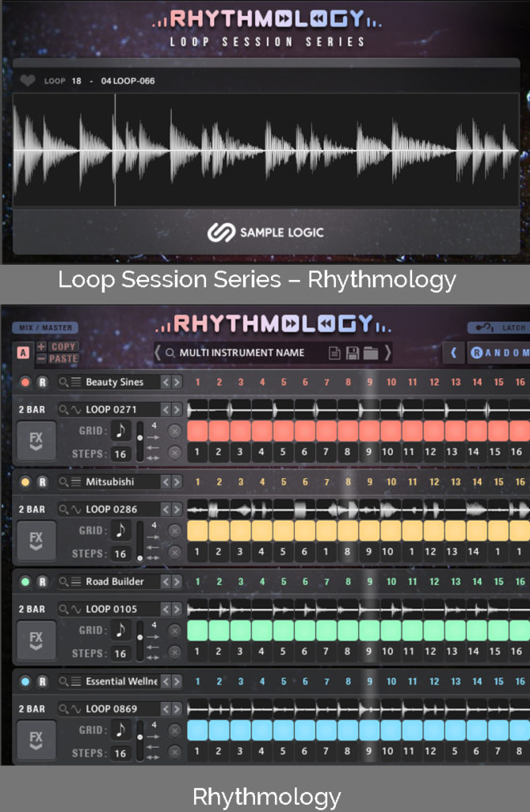530x812 pixels.
Task: Toggle the R button beside Road Builder
Action: point(43,581)
